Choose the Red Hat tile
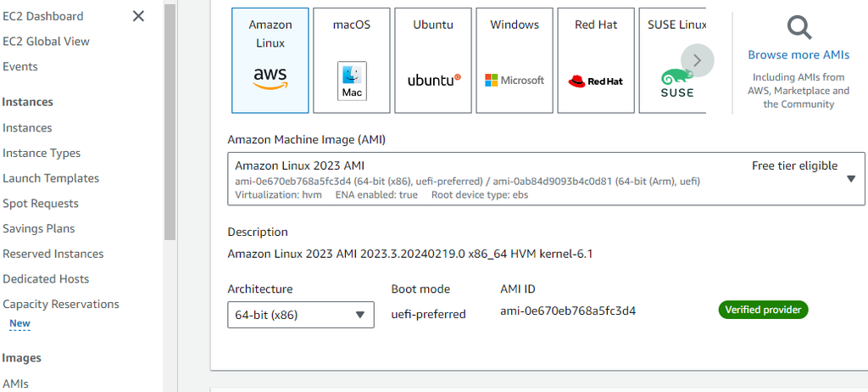 click(596, 60)
